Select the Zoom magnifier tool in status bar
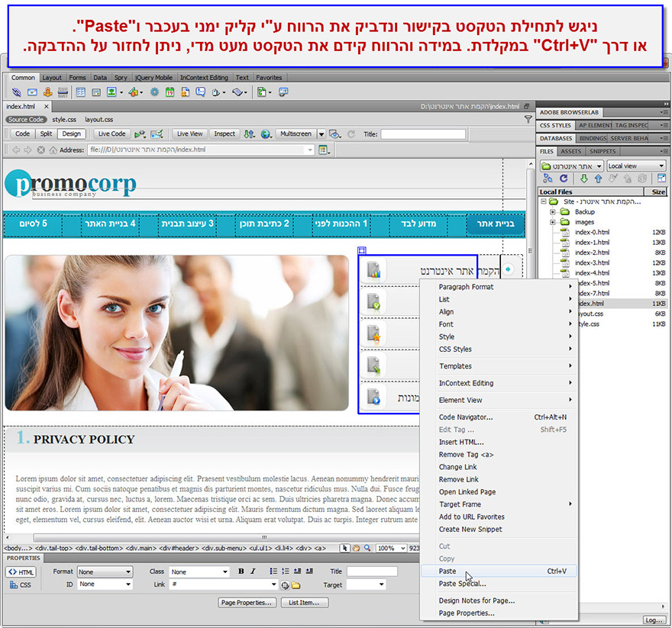672x628 pixels. [367, 548]
